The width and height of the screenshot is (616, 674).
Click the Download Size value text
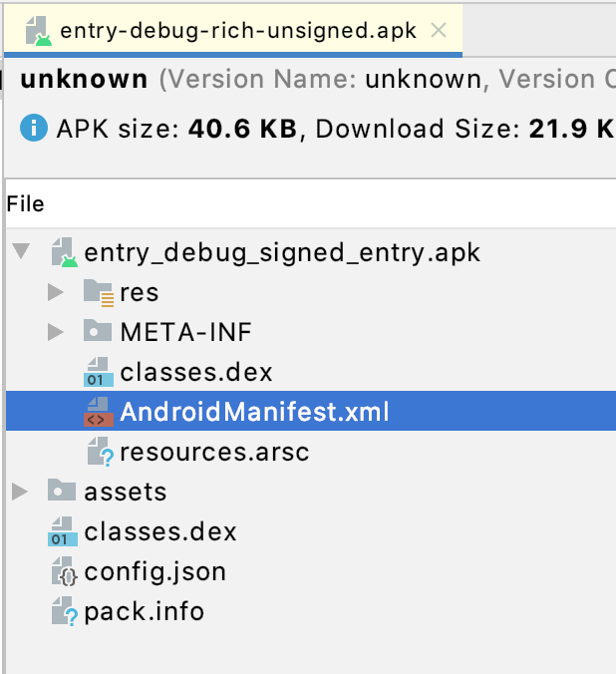point(572,129)
